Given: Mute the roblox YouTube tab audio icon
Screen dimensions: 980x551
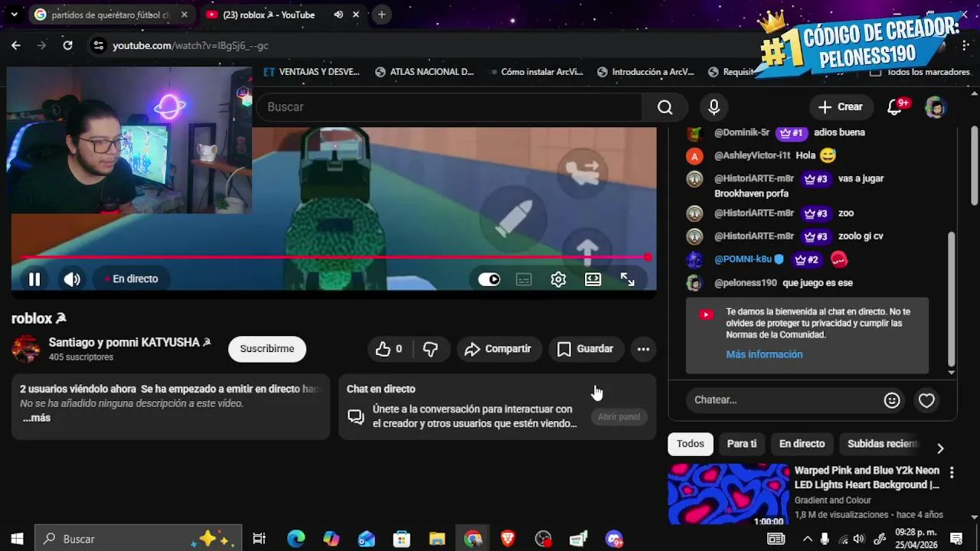Looking at the screenshot, I should click(x=338, y=15).
